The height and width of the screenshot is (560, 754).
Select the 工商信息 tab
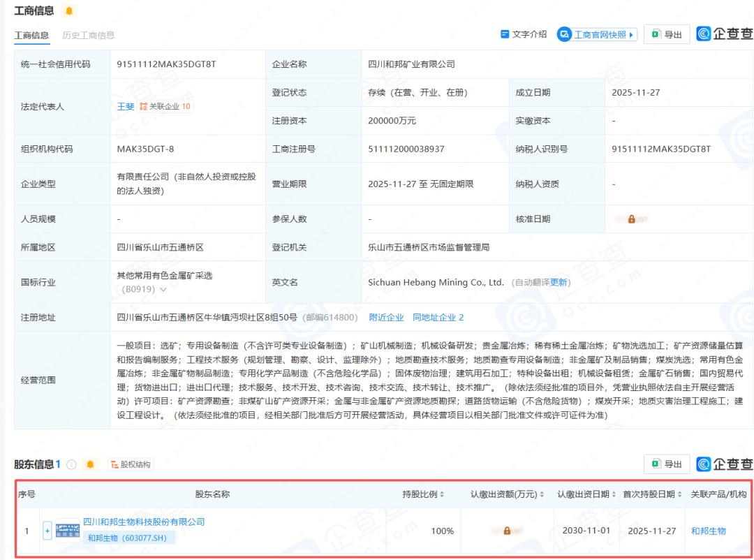tap(31, 35)
